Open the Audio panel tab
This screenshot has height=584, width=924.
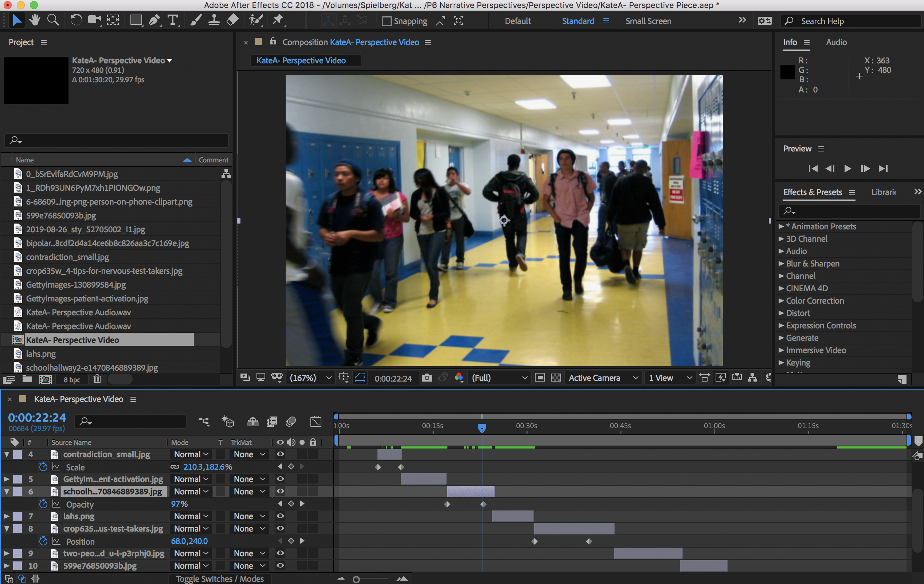click(x=836, y=42)
